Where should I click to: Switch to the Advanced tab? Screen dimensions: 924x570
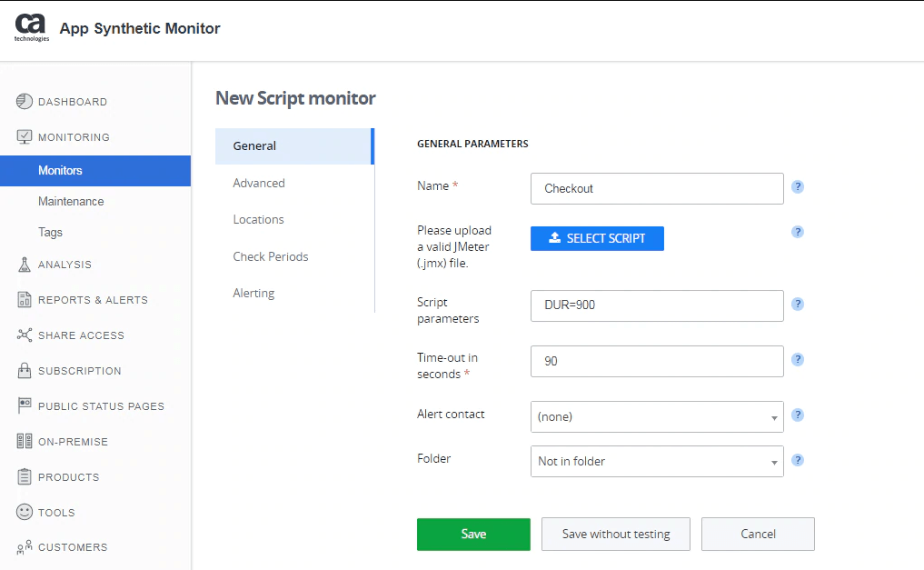click(259, 183)
